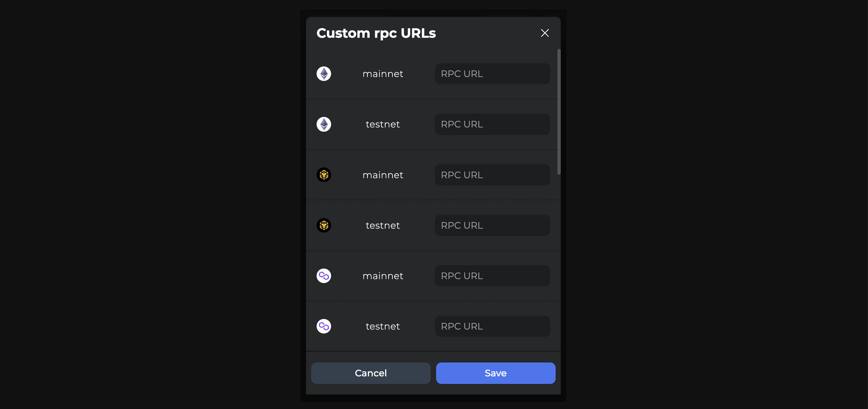Focus the Polygon mainnet RPC URL field
The width and height of the screenshot is (868, 409).
point(492,276)
